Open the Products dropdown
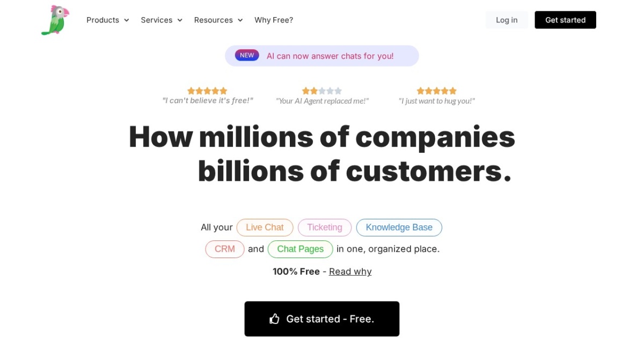The height and width of the screenshot is (338, 644). click(x=107, y=20)
